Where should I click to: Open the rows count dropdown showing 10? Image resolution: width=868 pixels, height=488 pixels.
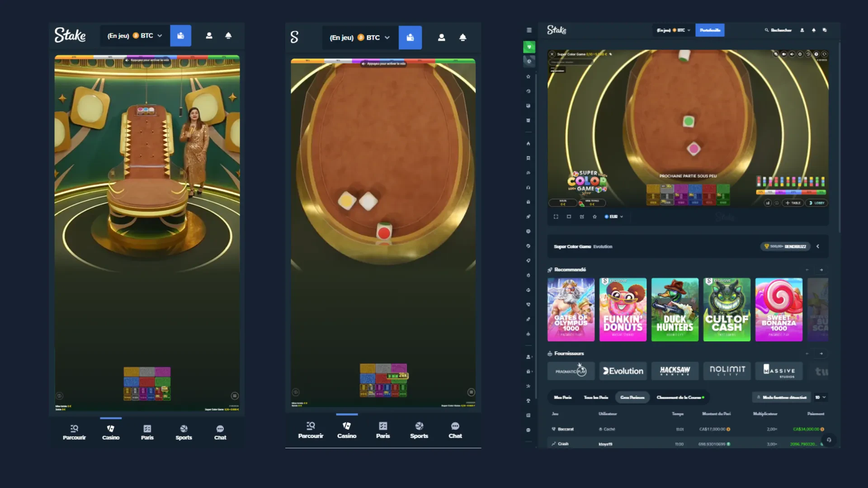820,397
